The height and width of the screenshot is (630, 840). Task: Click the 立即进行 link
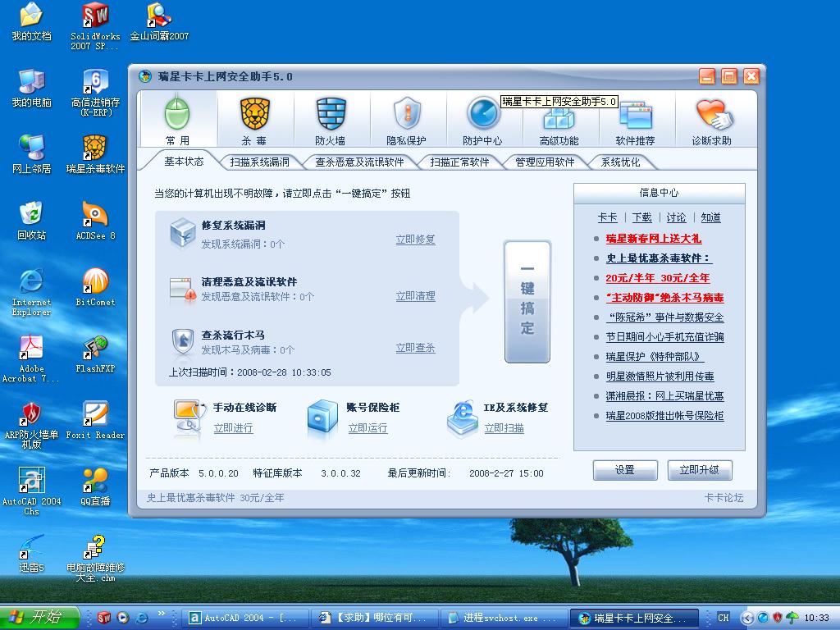(x=233, y=427)
